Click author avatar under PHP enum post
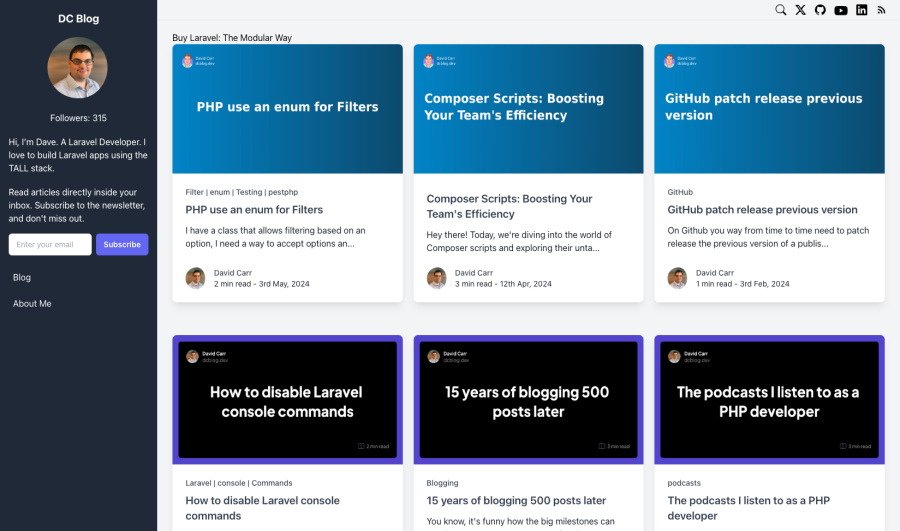Viewport: 900px width, 531px height. point(195,278)
